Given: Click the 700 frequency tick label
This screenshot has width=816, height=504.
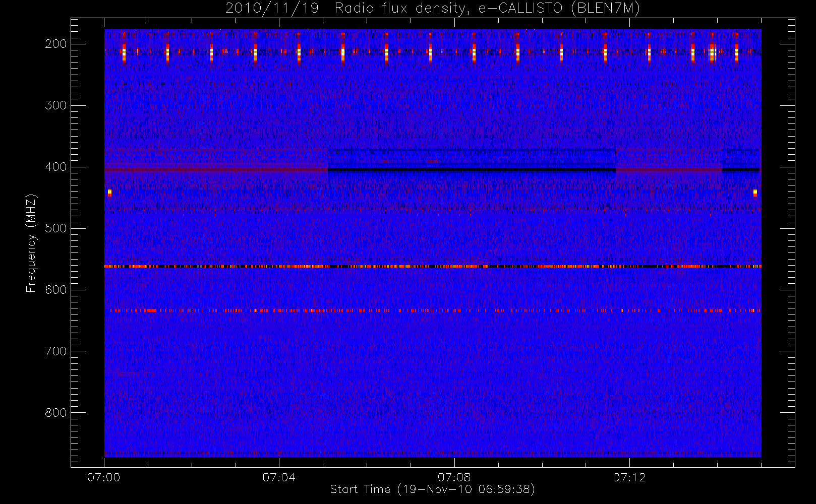Looking at the screenshot, I should click(56, 351).
